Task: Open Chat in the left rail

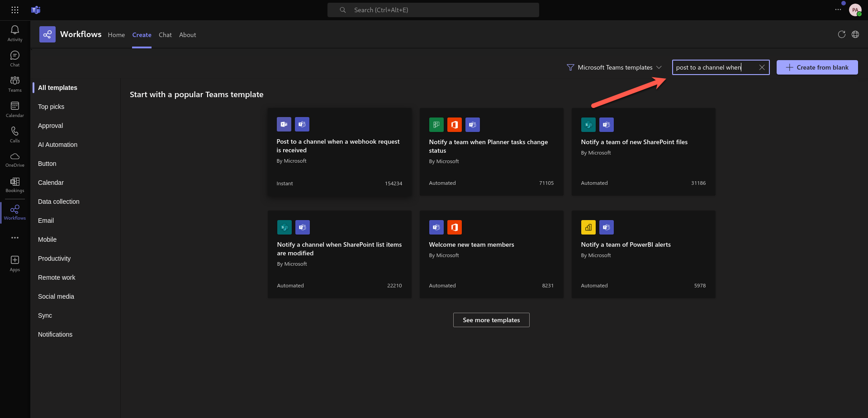Action: click(15, 59)
